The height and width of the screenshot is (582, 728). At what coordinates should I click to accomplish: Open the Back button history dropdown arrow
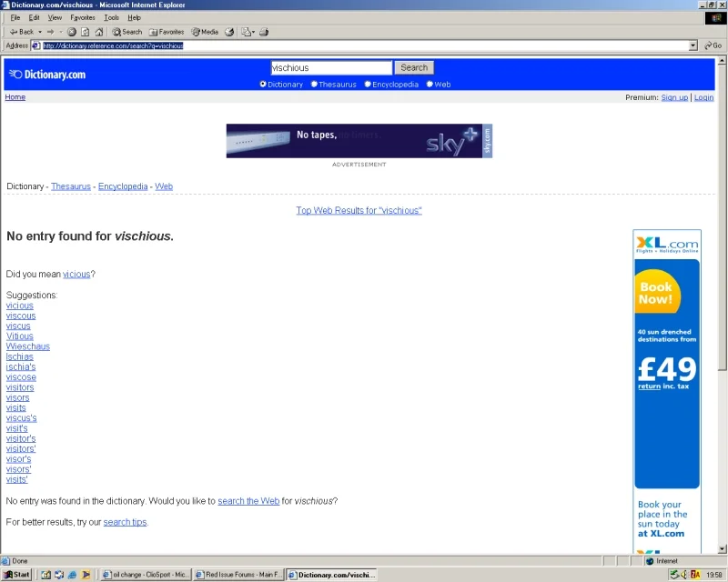tap(40, 32)
